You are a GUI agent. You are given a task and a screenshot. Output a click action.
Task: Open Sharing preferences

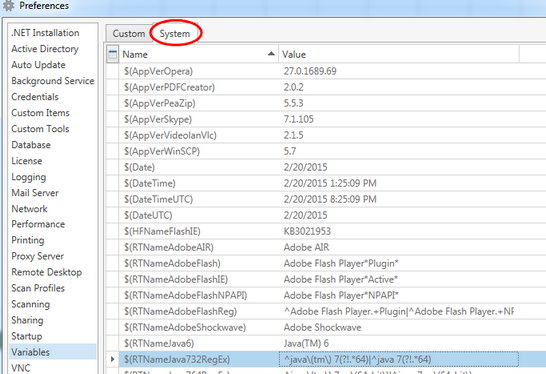[x=28, y=320]
